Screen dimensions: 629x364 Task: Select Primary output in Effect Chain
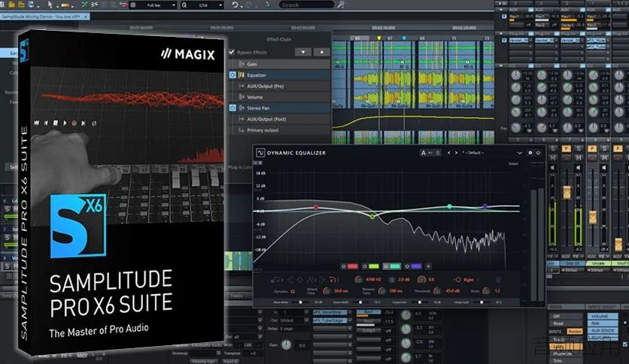(x=280, y=130)
